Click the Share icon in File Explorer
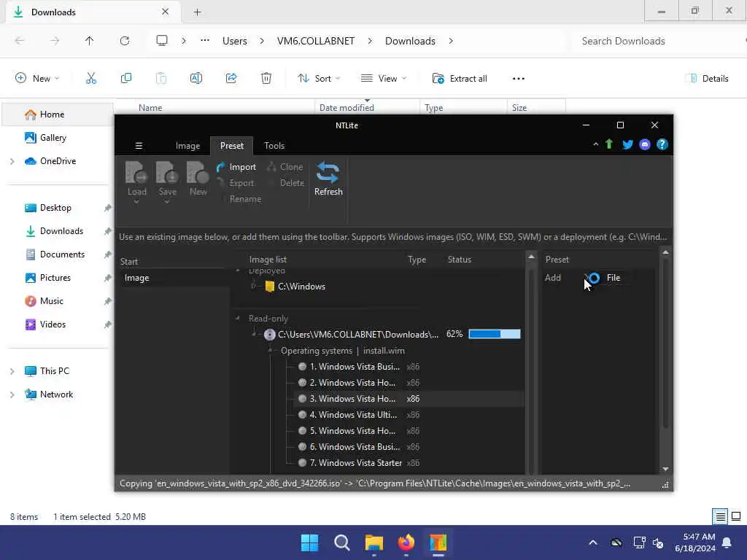747x560 pixels. 231,79
